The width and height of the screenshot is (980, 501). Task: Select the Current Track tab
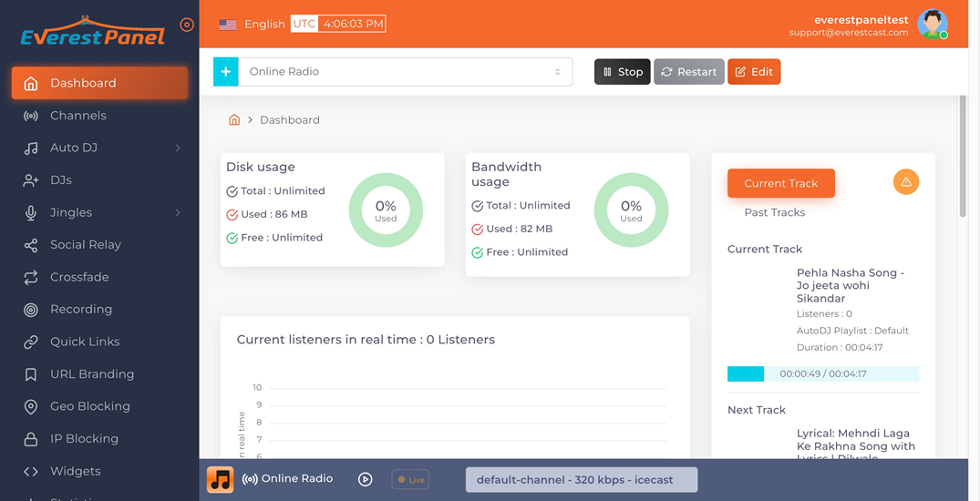click(x=780, y=183)
